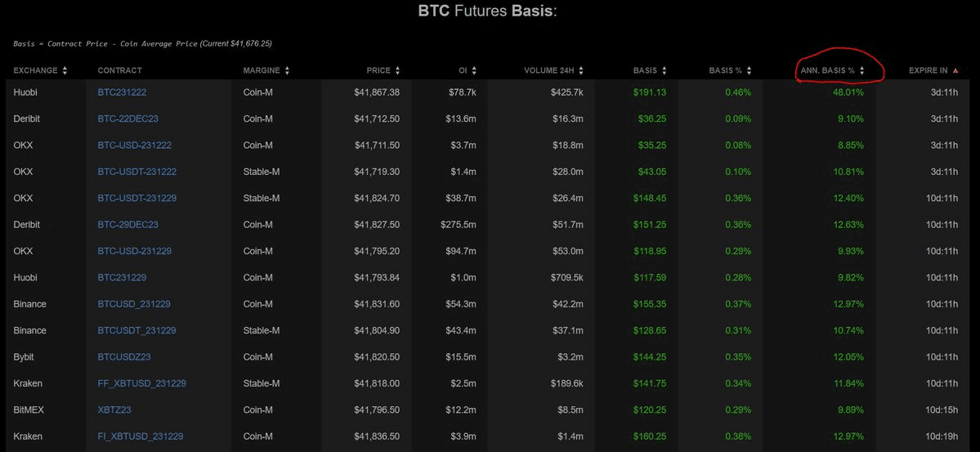Click the BTCUSDZ23 Bybit contract link

(124, 357)
